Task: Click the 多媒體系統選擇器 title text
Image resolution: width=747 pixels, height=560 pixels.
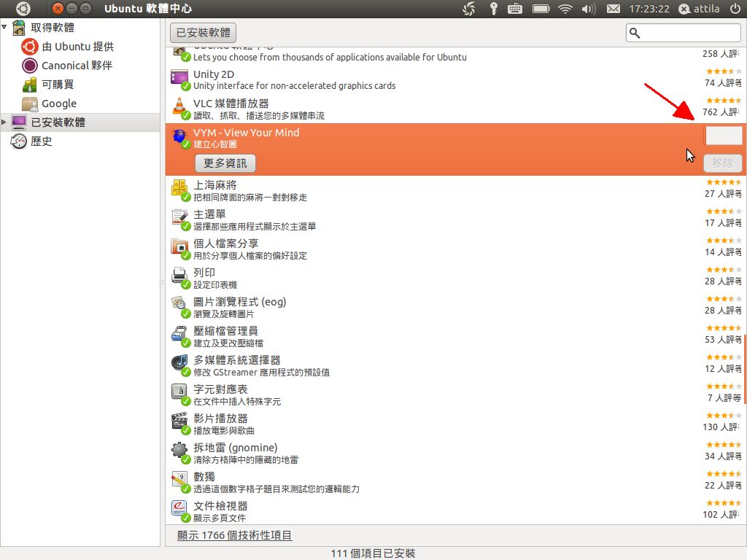Action: 237,360
